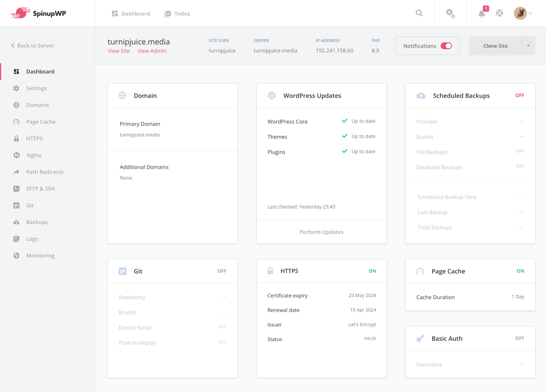Click the Themes up to date check mark
The width and height of the screenshot is (546, 392).
344,136
